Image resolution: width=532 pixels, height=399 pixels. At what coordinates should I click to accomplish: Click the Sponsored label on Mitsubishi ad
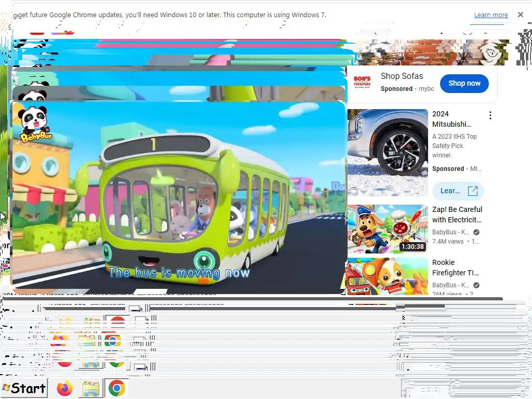[448, 169]
